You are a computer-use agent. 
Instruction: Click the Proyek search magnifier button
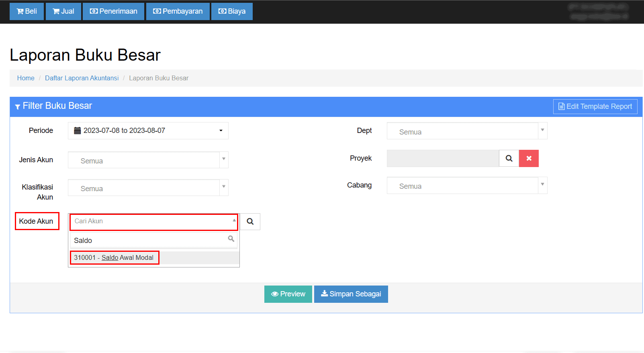509,158
